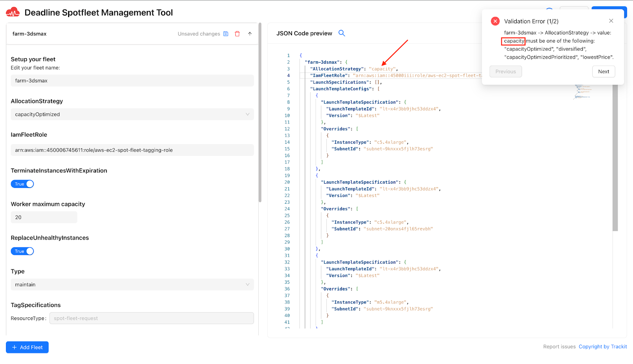Click the left form panel scrollbar
The image size is (633, 364).
260,112
